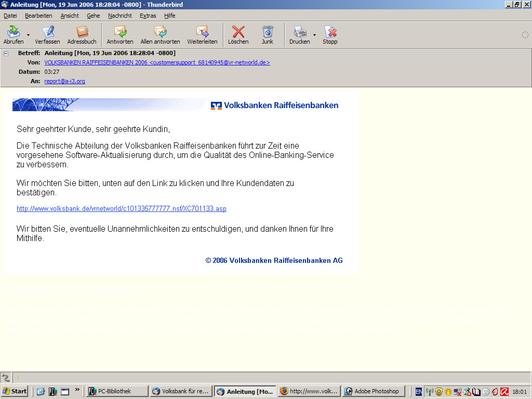Click the date value 03:27
This screenshot has height=399, width=532.
tap(52, 72)
